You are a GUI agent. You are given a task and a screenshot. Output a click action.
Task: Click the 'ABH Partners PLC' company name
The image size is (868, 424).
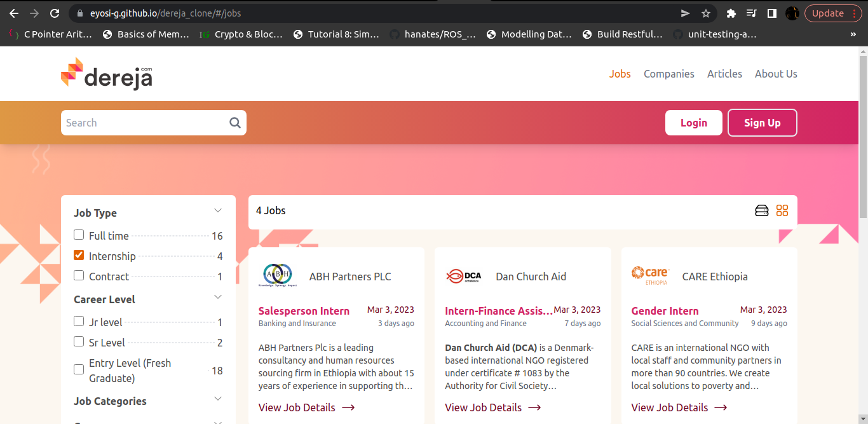[350, 277]
